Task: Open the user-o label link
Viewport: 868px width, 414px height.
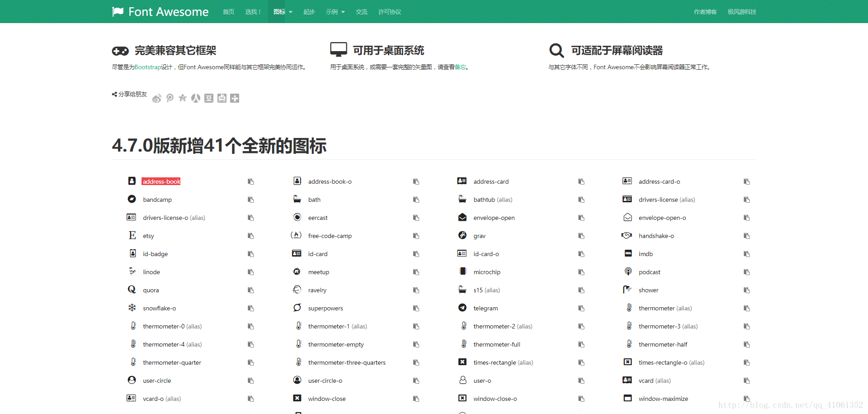Action: [482, 381]
